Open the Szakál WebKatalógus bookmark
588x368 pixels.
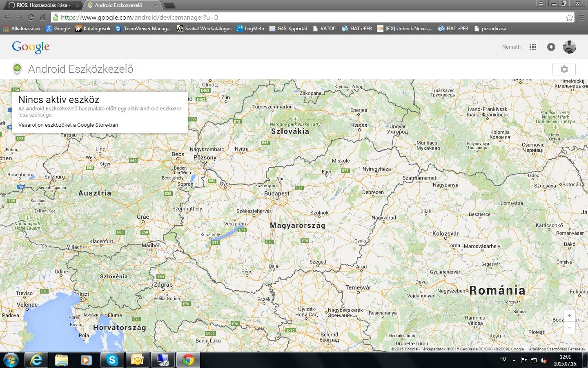click(204, 29)
